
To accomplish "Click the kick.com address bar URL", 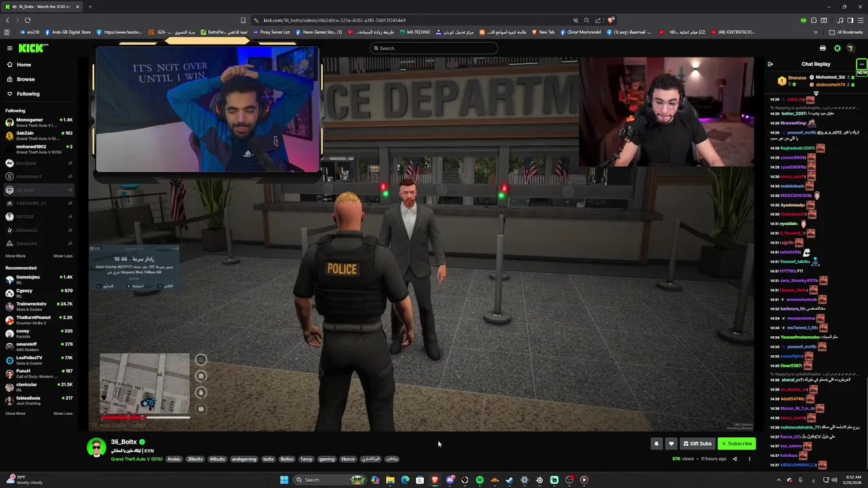I will [x=334, y=20].
